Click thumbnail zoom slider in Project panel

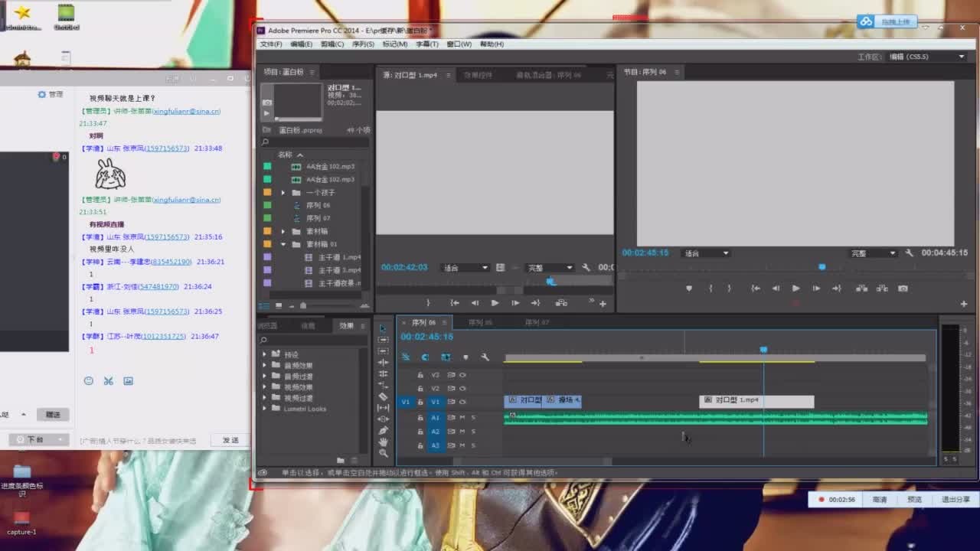click(x=303, y=305)
